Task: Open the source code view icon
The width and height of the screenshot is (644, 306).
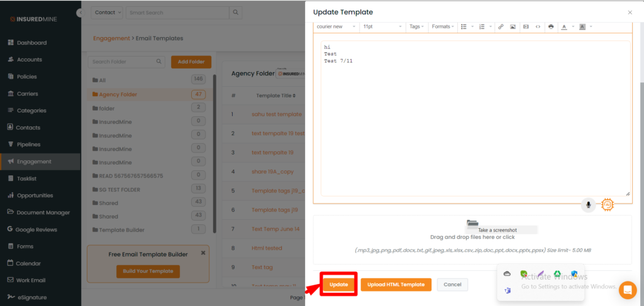Action: click(x=538, y=26)
